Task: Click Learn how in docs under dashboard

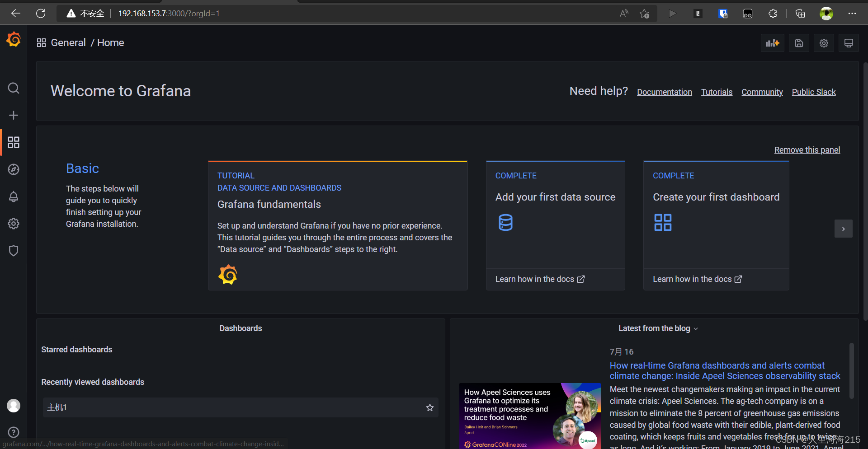Action: tap(697, 279)
